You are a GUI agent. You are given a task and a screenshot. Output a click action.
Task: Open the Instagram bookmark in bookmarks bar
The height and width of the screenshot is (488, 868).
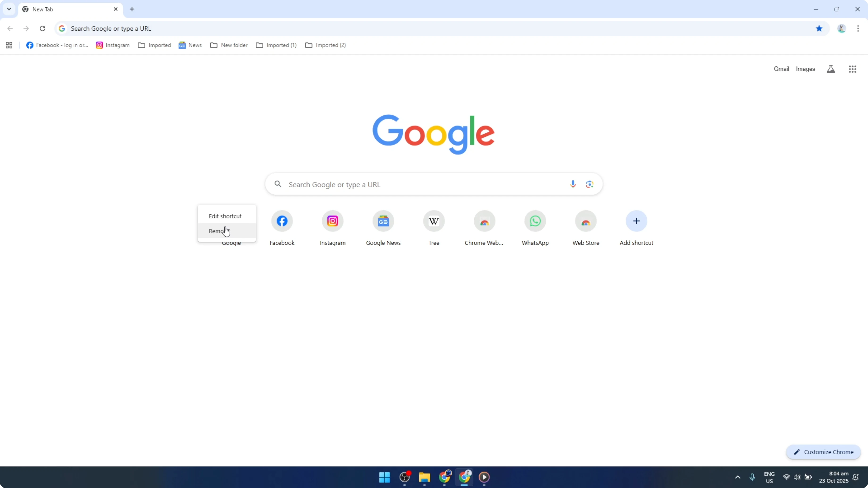coord(113,45)
